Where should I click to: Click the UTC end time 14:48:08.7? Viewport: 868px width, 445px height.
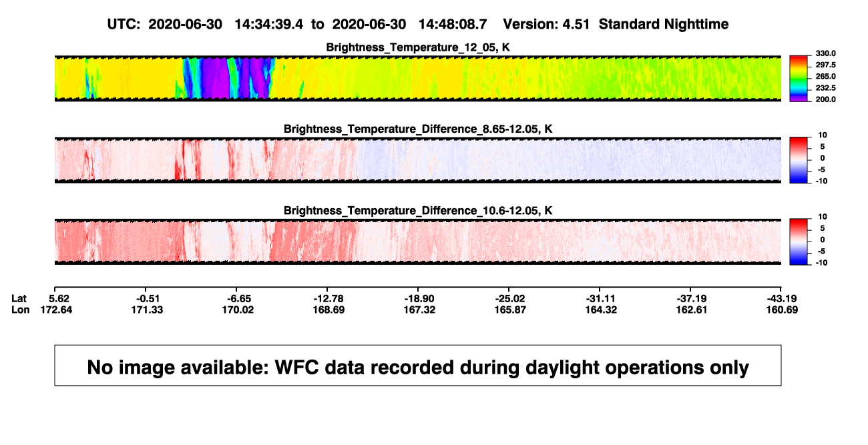pos(453,24)
